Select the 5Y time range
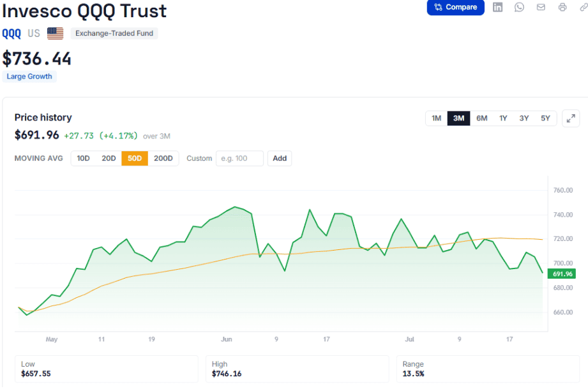588x389 pixels. (x=545, y=119)
